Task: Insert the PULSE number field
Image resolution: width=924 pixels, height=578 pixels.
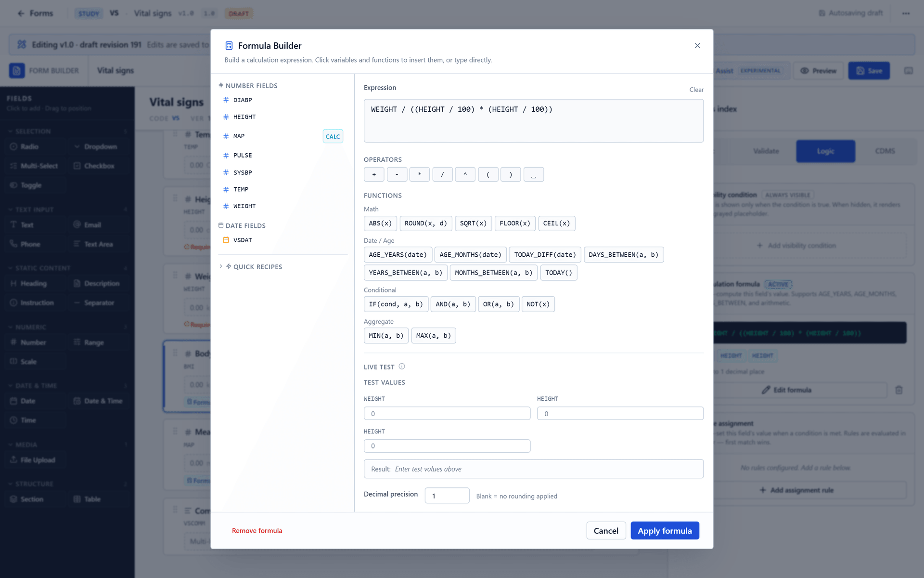Action: 283,156
